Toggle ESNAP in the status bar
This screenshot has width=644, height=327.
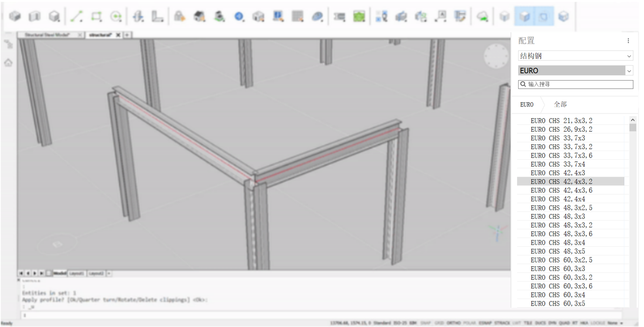coord(486,323)
